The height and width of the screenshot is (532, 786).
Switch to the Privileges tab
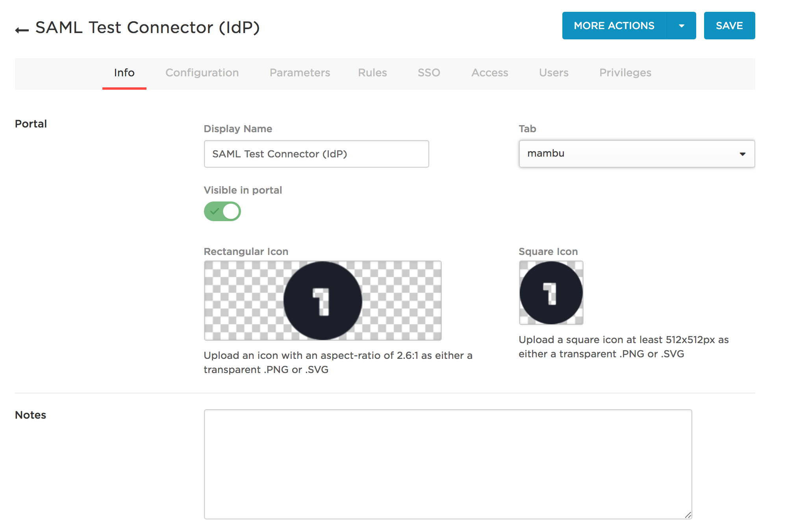[625, 73]
